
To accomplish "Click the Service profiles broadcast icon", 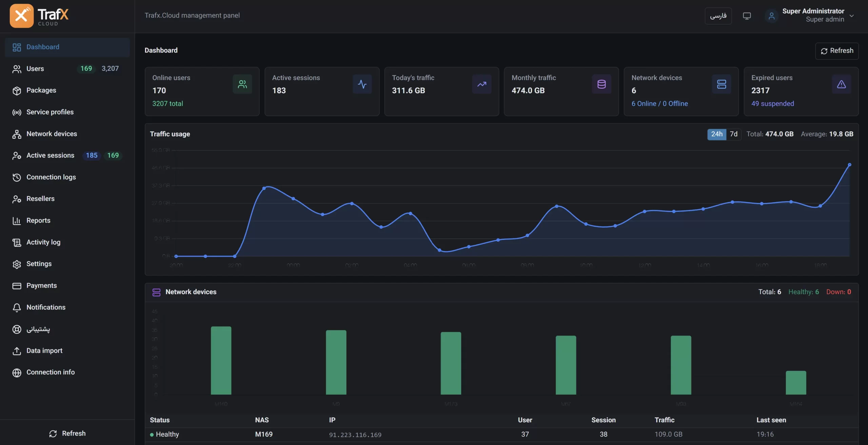I will [17, 112].
